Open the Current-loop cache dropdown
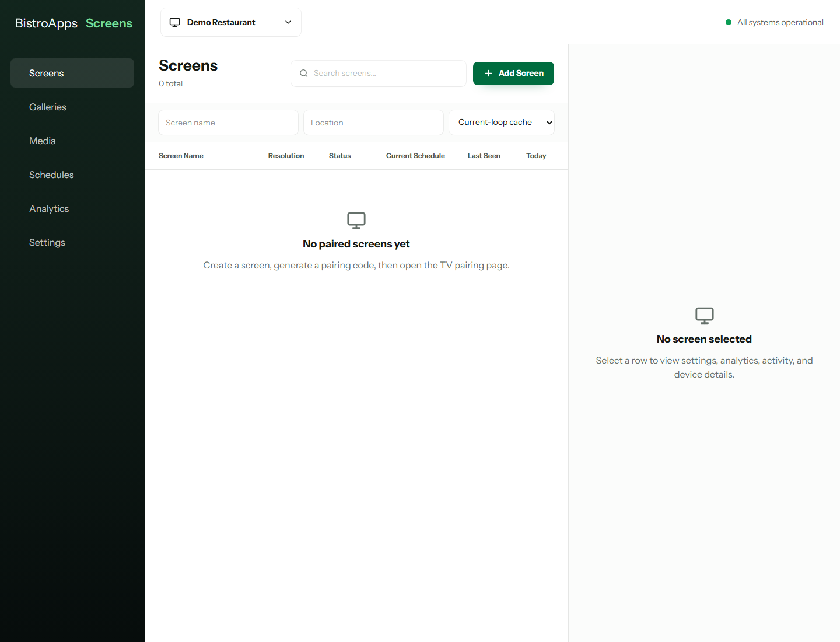 502,123
